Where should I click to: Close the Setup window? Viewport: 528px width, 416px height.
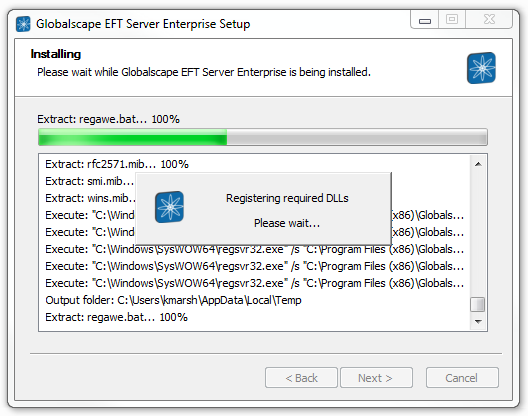tap(489, 20)
